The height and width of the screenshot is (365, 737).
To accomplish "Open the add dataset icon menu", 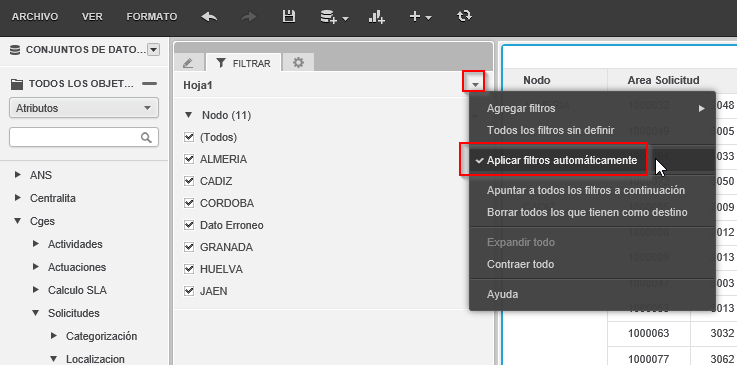I will tap(334, 17).
